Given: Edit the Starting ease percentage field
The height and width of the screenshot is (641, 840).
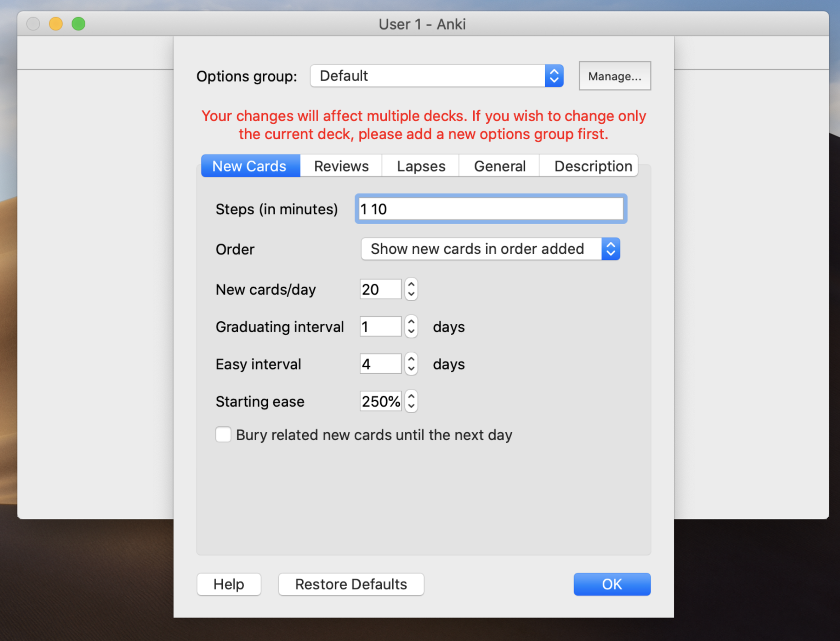Looking at the screenshot, I should coord(380,401).
